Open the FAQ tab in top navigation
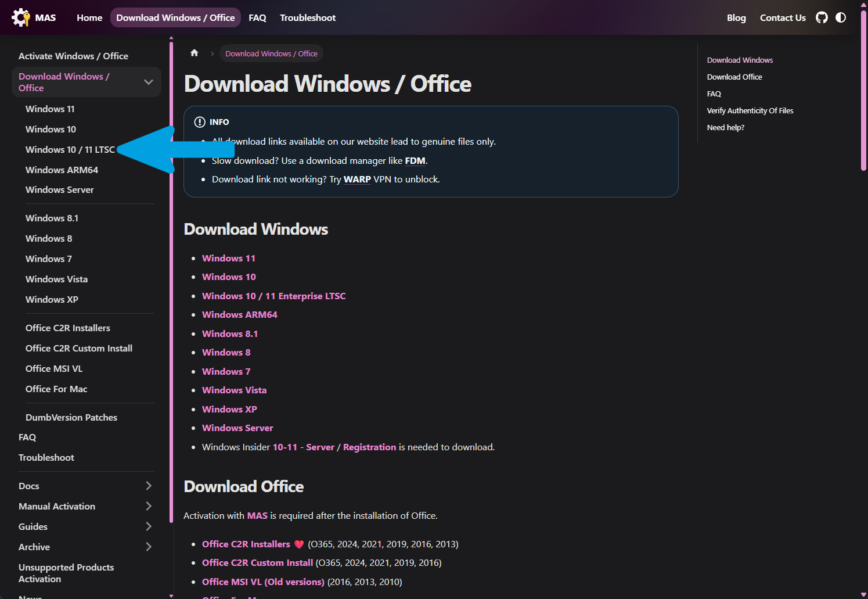 [257, 17]
